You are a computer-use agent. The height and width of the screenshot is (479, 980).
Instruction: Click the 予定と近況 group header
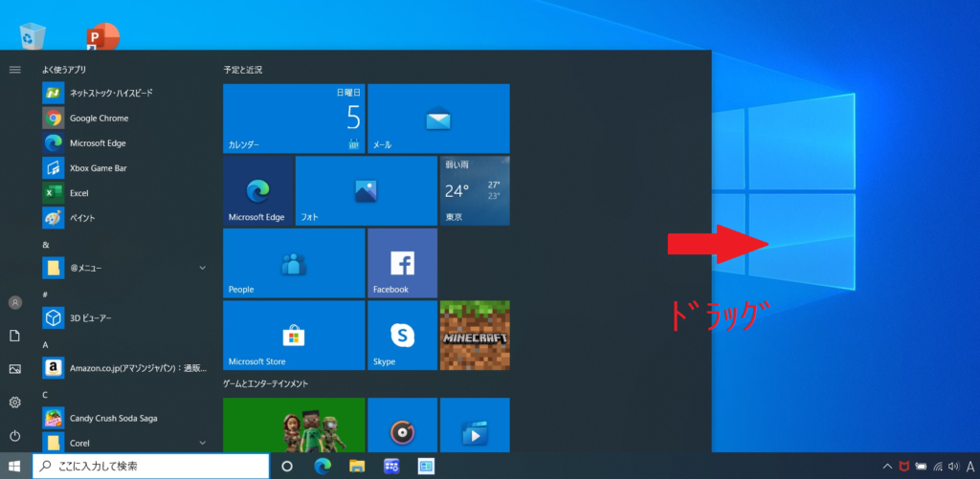(243, 70)
